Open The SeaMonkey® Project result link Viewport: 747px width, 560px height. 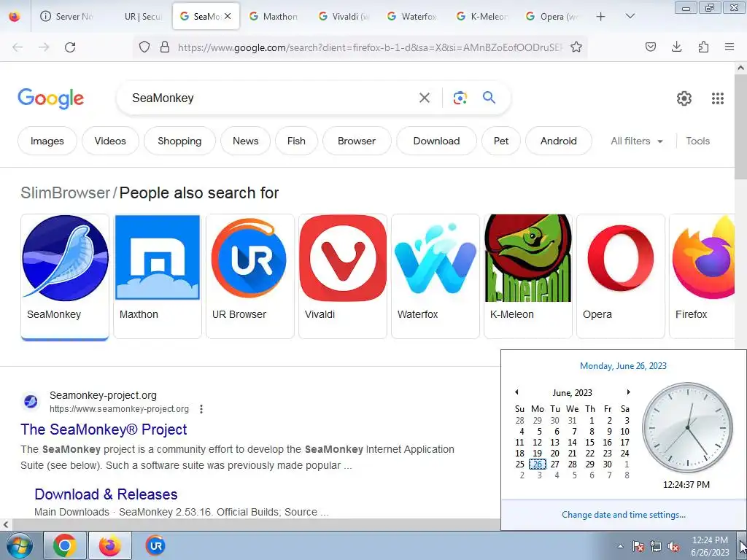[104, 429]
